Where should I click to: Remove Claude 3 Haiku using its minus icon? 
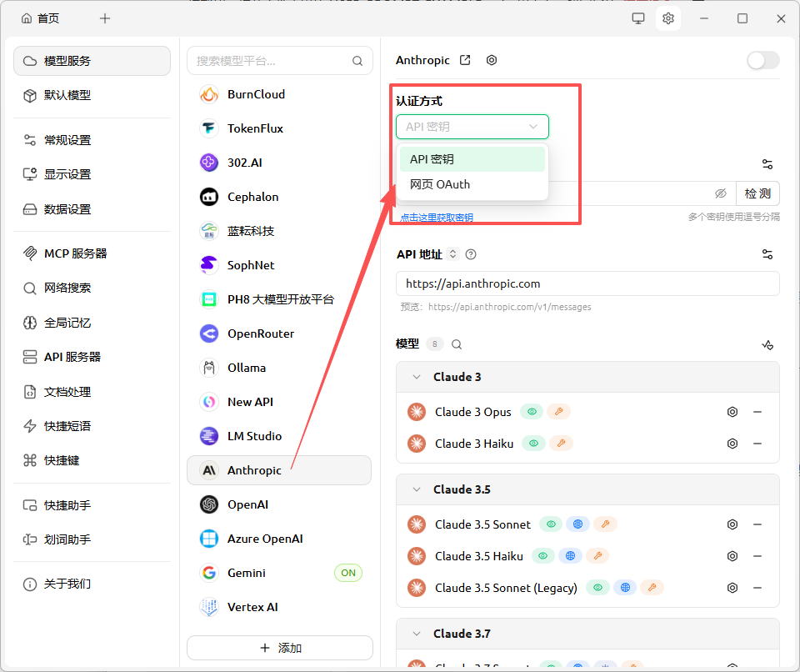757,444
